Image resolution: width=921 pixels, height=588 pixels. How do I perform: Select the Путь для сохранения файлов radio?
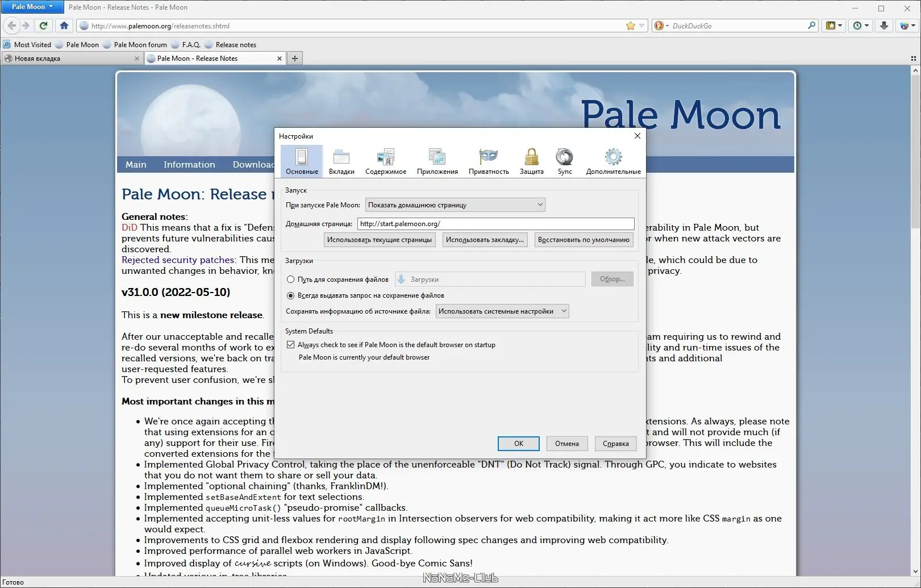pos(291,280)
